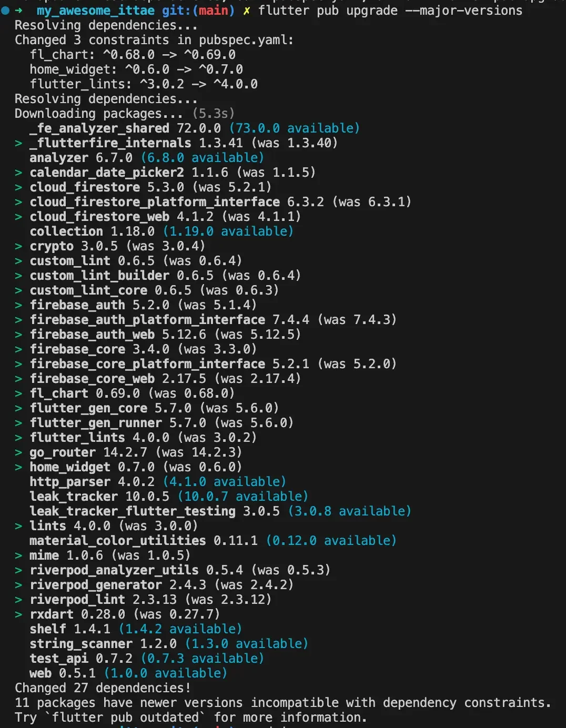Click the Changed 27 dependencies! line

pos(103,688)
